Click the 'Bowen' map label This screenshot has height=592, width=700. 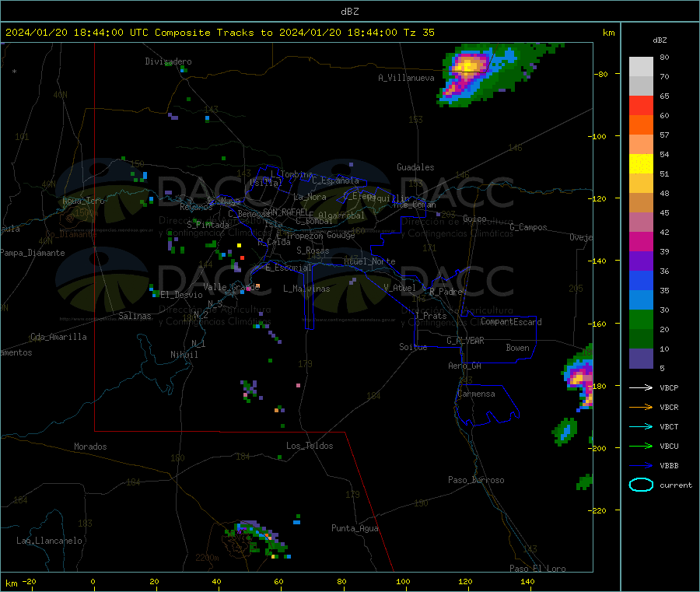(x=517, y=348)
